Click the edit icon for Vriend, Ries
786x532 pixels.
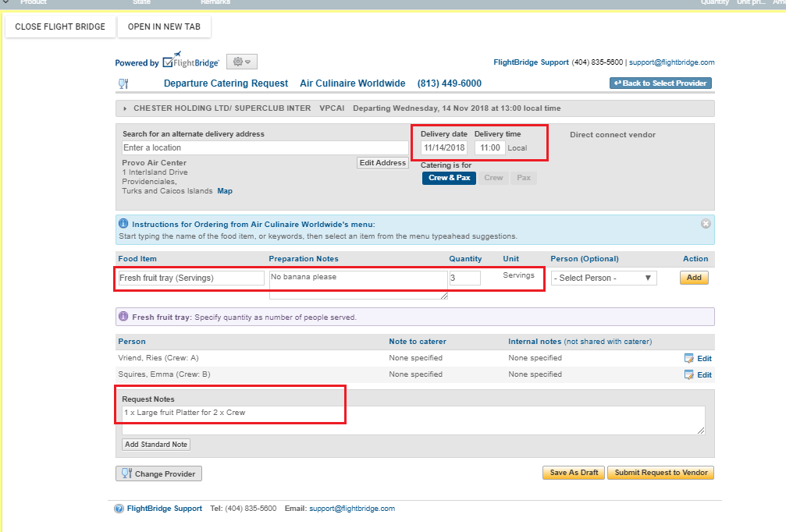689,358
